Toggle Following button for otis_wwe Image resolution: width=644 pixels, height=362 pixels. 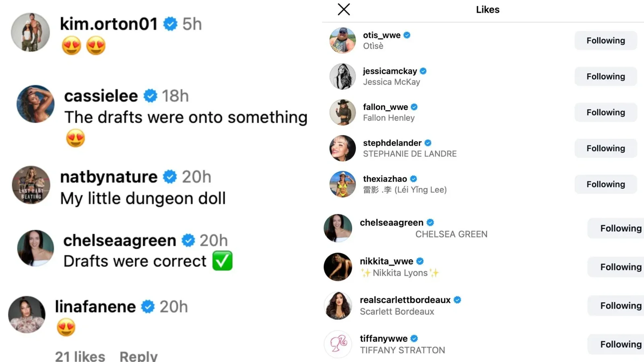pyautogui.click(x=605, y=41)
